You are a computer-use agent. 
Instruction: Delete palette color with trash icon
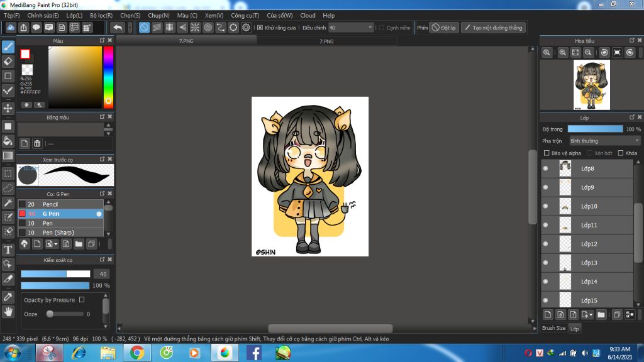(37, 143)
